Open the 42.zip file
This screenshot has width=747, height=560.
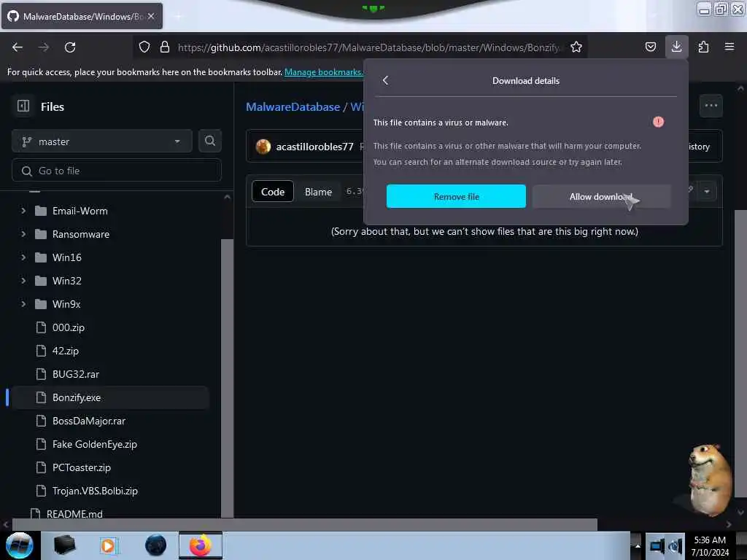(65, 351)
